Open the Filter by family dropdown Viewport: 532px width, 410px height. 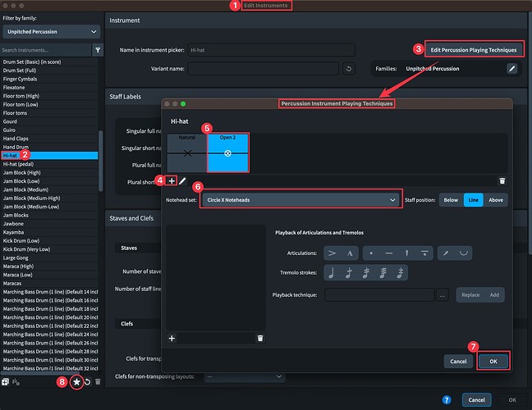(52, 32)
